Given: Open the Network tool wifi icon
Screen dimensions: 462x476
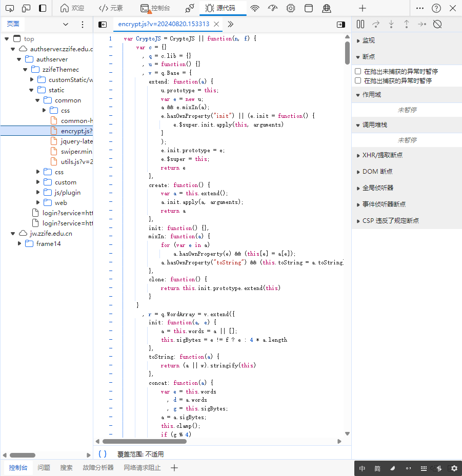Looking at the screenshot, I should pyautogui.click(x=255, y=8).
